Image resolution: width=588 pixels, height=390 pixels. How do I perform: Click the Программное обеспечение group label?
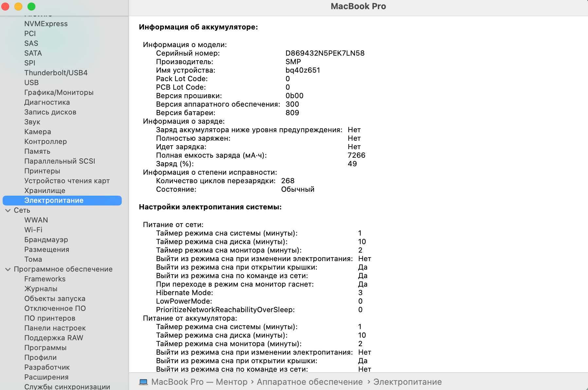(63, 269)
